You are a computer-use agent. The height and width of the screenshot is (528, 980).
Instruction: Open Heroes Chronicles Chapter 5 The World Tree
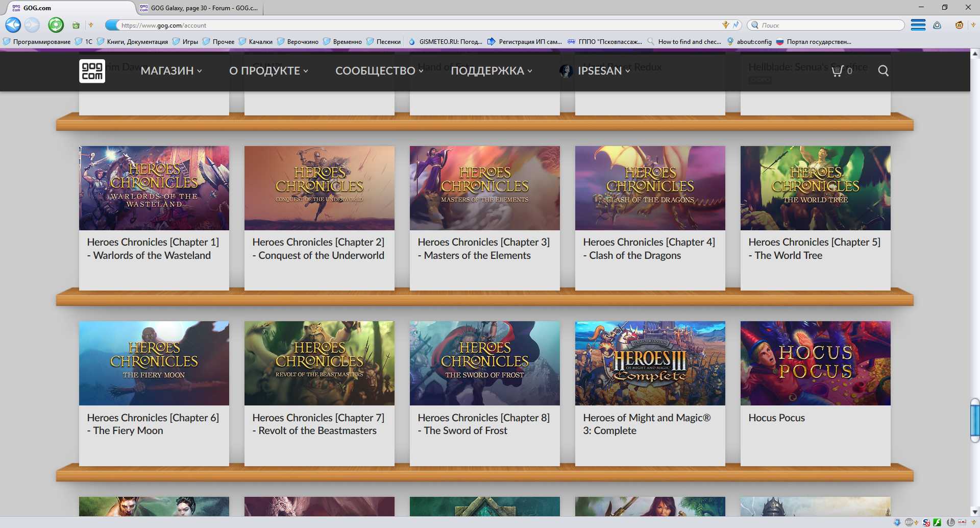(815, 218)
